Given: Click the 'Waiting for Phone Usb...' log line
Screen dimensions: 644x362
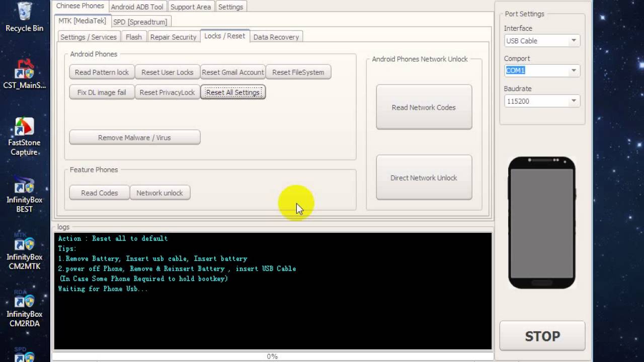Looking at the screenshot, I should (103, 289).
